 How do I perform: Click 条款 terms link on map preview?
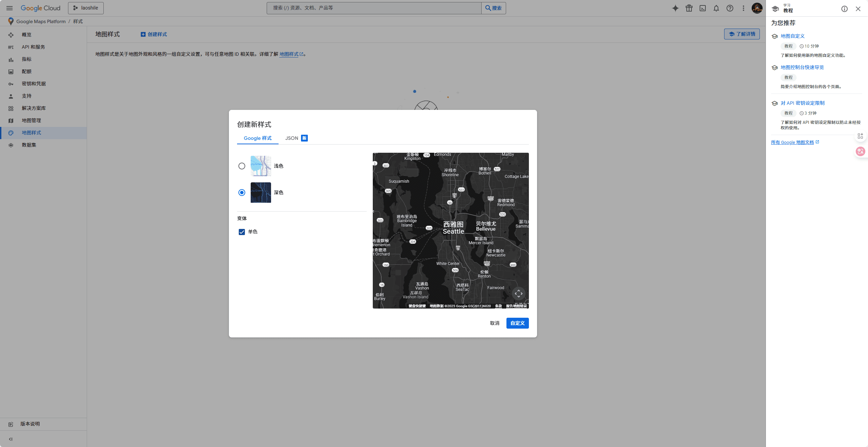498,306
